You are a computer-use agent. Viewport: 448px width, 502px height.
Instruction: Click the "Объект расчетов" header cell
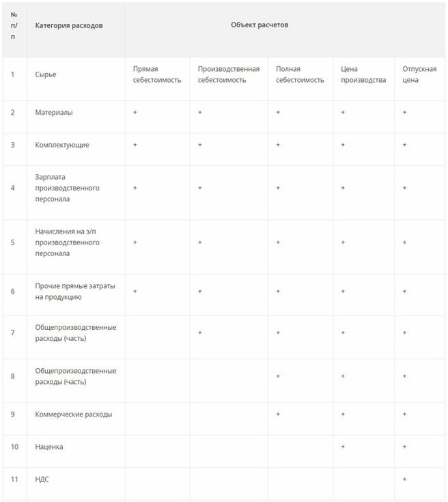pyautogui.click(x=260, y=25)
